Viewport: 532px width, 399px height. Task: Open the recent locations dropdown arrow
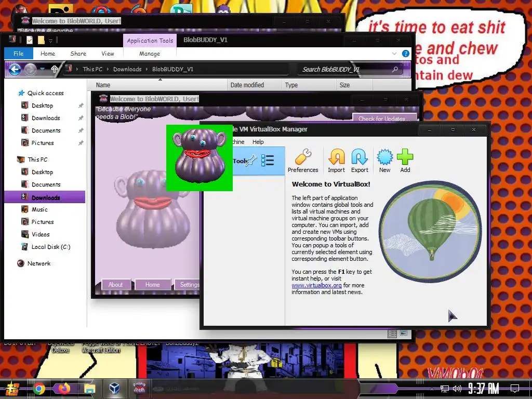(43, 69)
